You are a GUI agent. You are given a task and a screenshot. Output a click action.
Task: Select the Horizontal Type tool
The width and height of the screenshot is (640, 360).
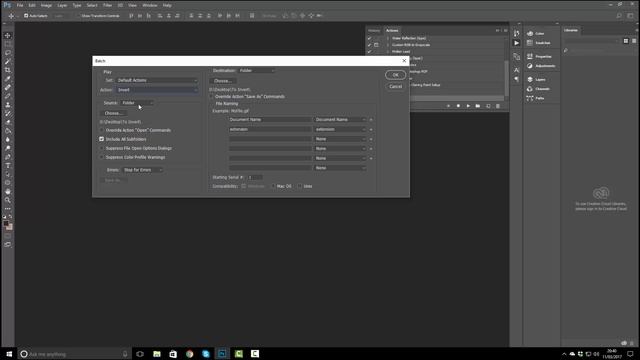[x=8, y=166]
